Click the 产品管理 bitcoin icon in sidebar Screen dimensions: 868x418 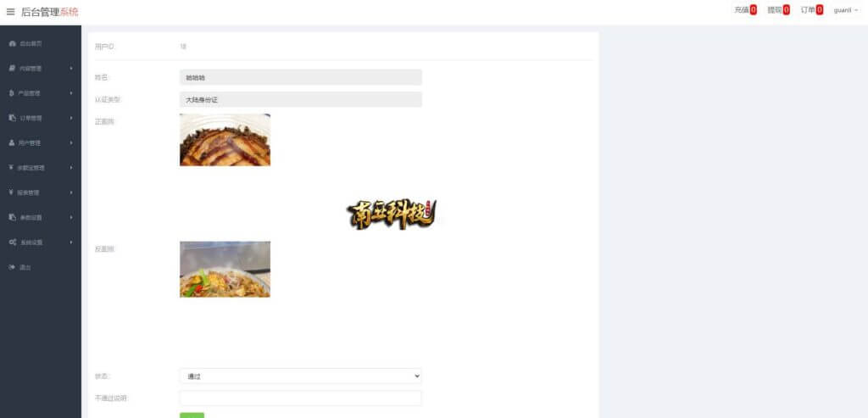pyautogui.click(x=12, y=93)
